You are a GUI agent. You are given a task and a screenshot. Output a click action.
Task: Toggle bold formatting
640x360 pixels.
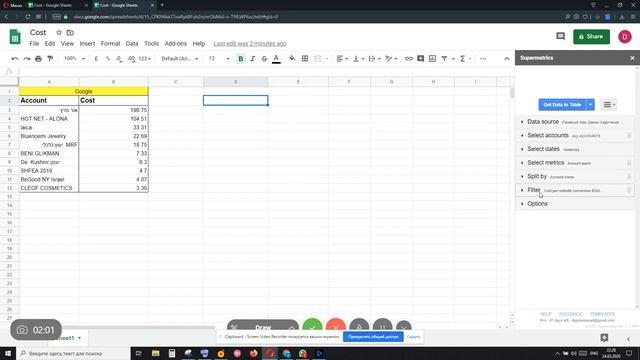tap(241, 59)
